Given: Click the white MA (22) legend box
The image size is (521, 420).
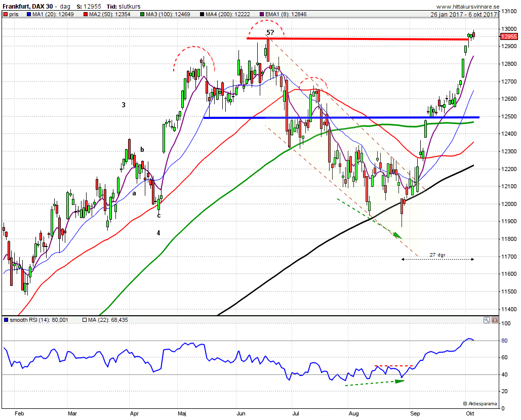Looking at the screenshot, I should coord(85,320).
